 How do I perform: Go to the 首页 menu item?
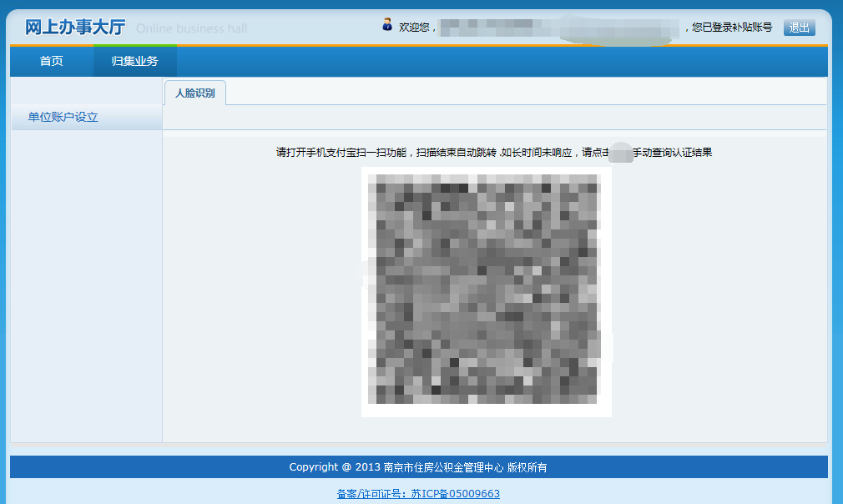coord(51,61)
